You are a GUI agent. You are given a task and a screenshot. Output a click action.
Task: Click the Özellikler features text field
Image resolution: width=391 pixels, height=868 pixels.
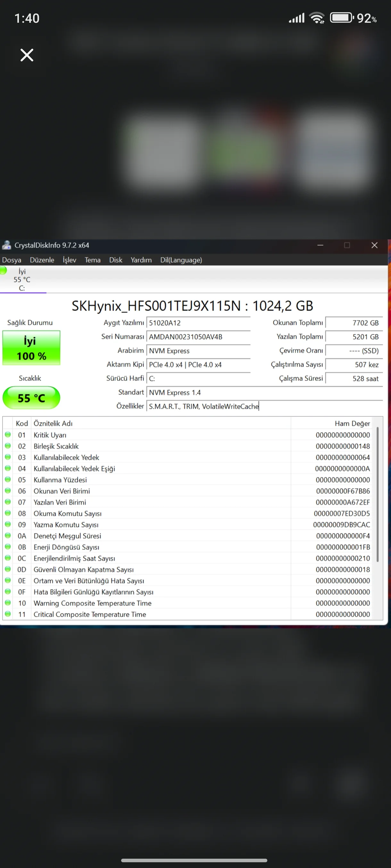tap(264, 406)
